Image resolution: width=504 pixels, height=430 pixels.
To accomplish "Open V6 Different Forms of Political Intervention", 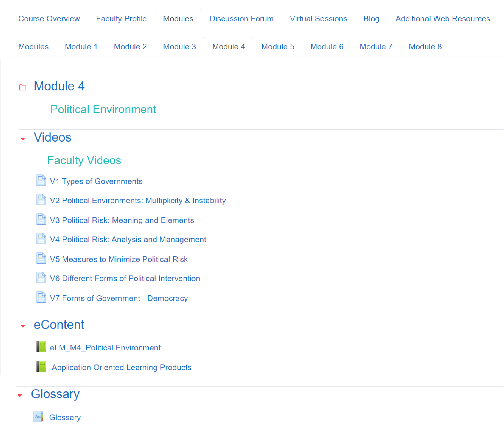I will click(x=125, y=278).
